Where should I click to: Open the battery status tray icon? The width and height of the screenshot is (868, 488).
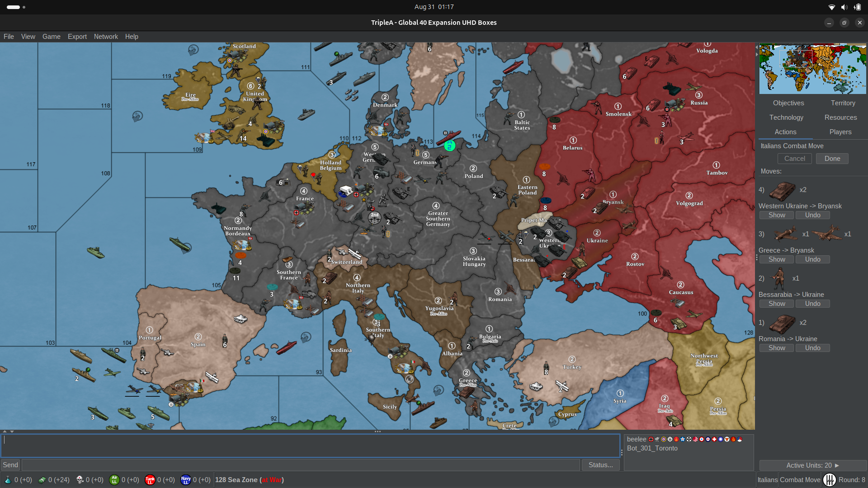pos(857,7)
